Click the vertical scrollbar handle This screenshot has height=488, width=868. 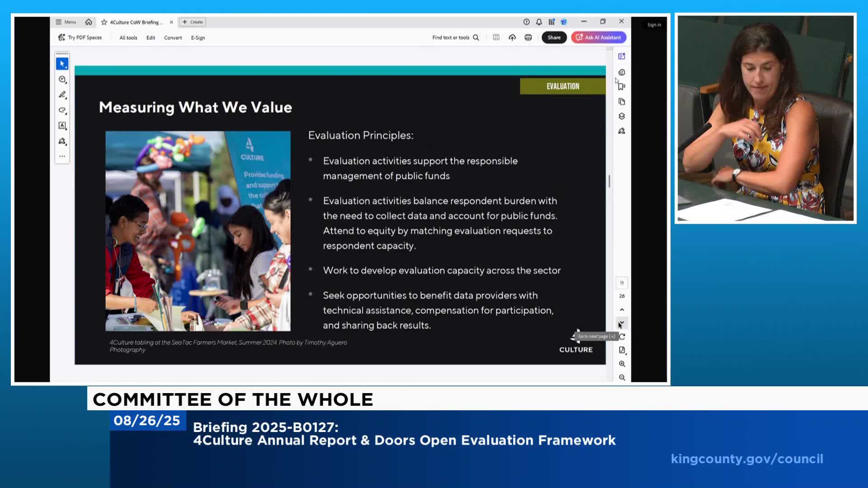[609, 181]
